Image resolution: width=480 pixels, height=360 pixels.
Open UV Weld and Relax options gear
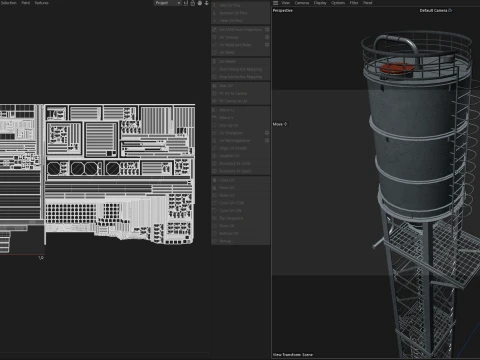267,45
